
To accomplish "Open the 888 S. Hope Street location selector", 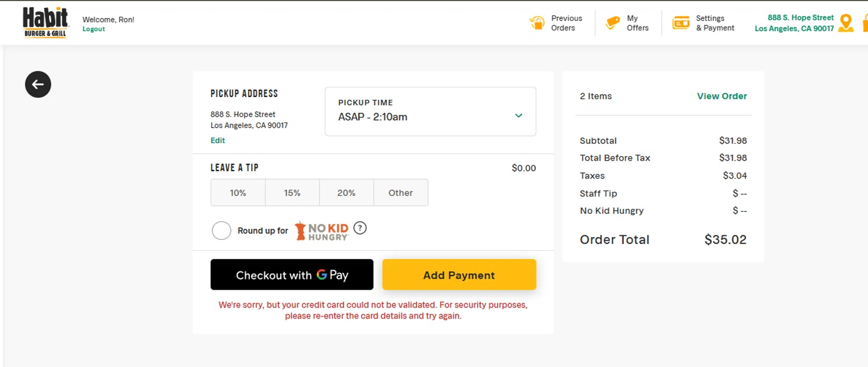I will [x=794, y=23].
